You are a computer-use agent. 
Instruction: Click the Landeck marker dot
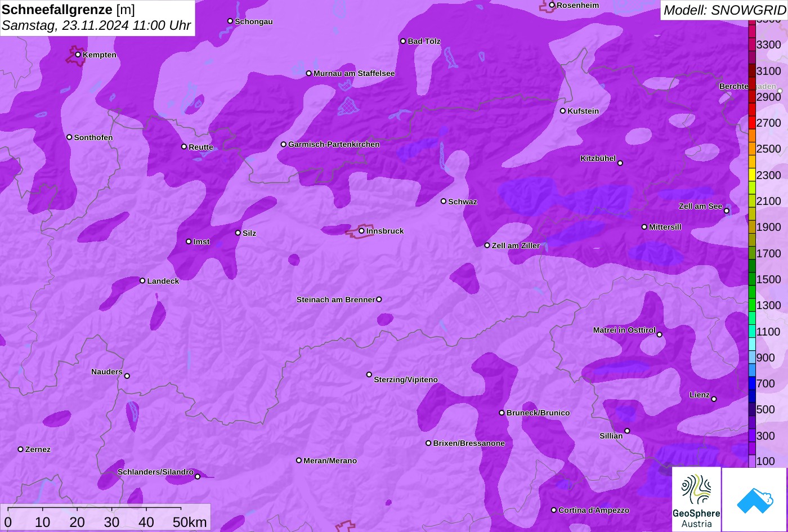click(142, 280)
